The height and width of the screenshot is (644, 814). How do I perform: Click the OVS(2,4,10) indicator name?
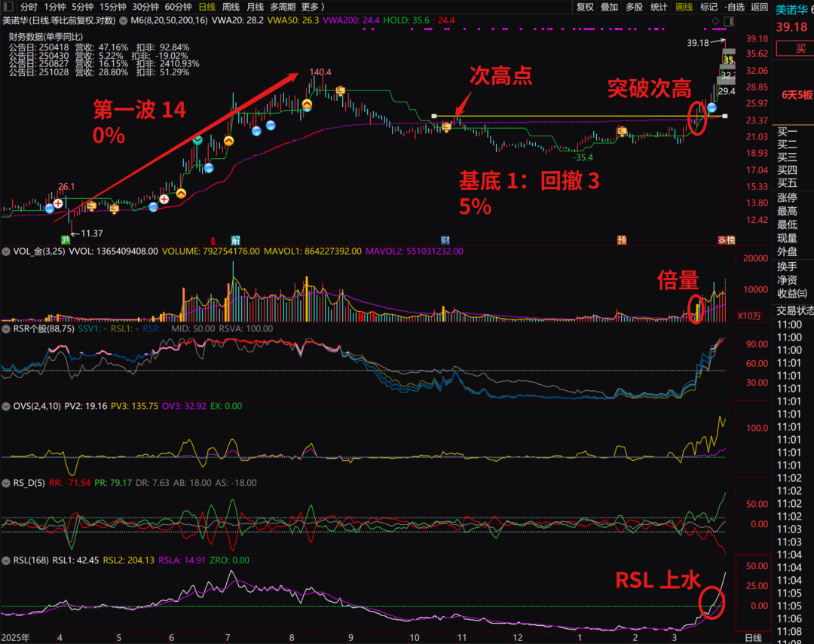[x=37, y=406]
